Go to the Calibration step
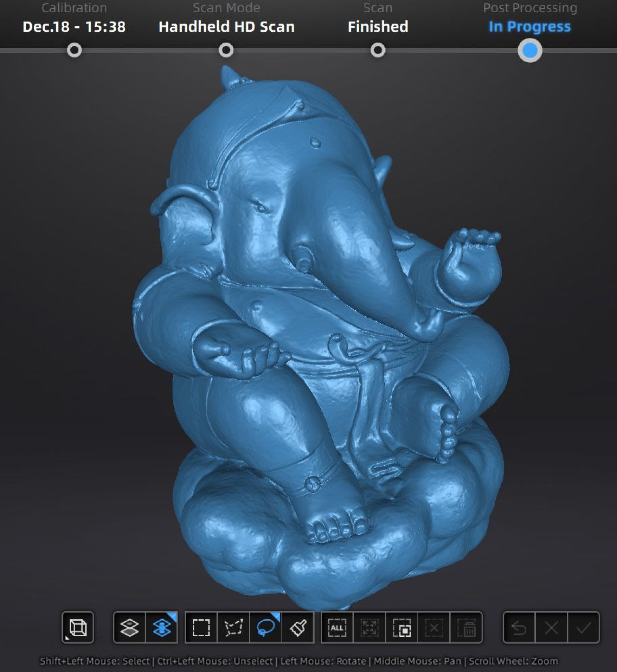The image size is (617, 672). tap(74, 50)
